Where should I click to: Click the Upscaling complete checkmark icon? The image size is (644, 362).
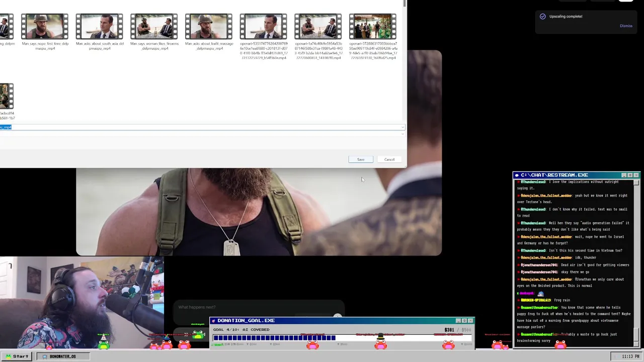point(542,17)
